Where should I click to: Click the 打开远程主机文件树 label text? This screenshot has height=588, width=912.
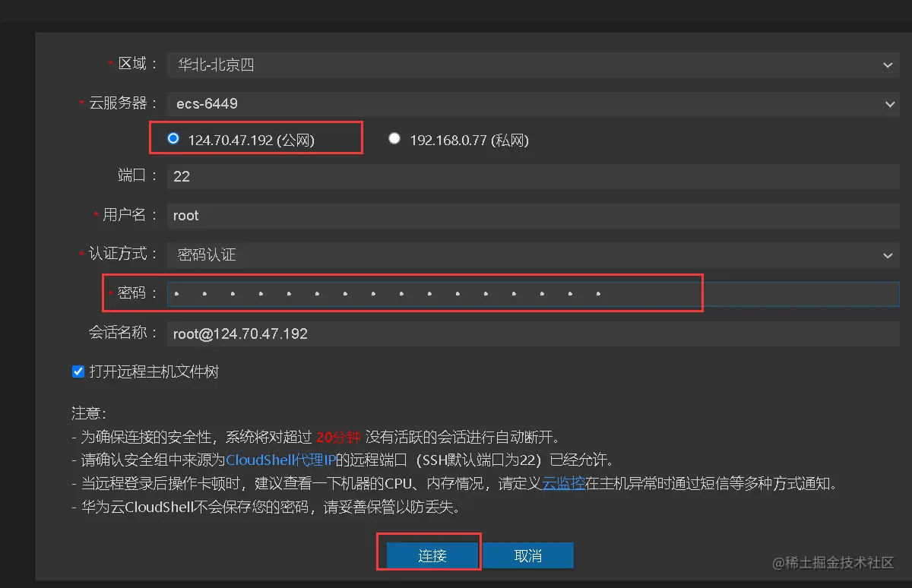[x=154, y=372]
